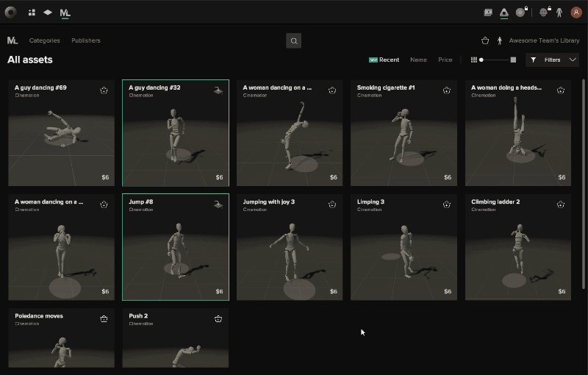Screen dimensions: 588x375
Task: Open 'Limping 3' preview thumbnail
Action: (x=404, y=247)
